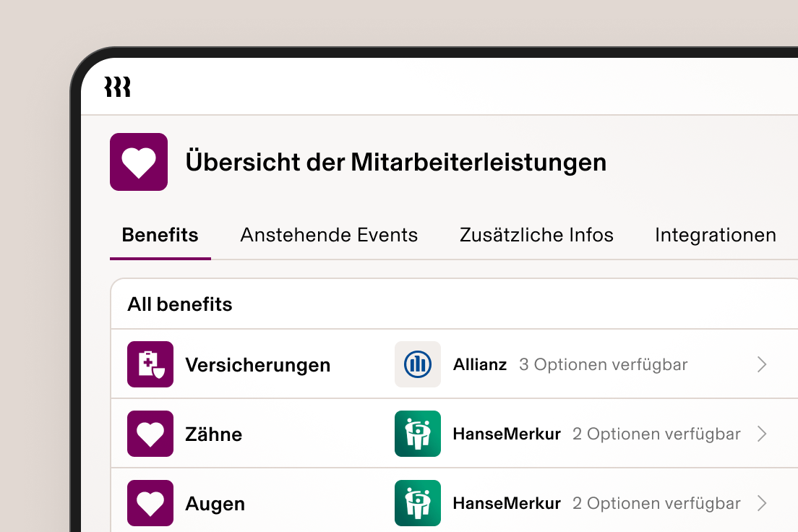The width and height of the screenshot is (798, 532).
Task: Switch to the Anstehende Events tab
Action: pyautogui.click(x=329, y=235)
